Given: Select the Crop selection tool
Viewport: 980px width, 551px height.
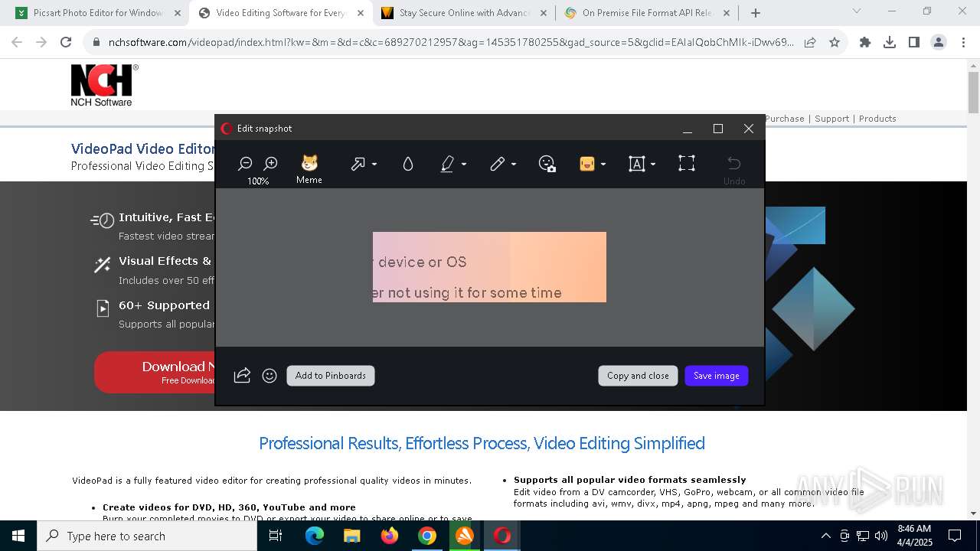Looking at the screenshot, I should pos(687,163).
